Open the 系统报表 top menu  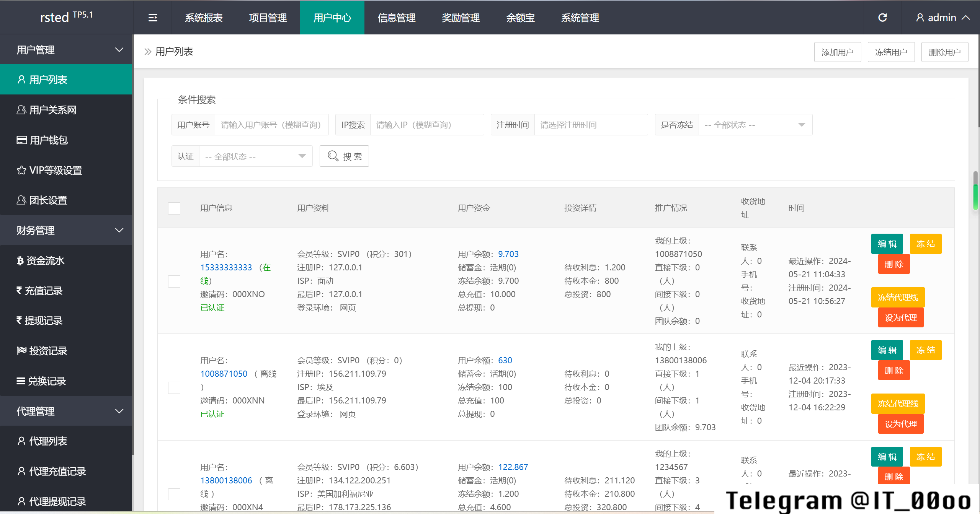point(204,18)
